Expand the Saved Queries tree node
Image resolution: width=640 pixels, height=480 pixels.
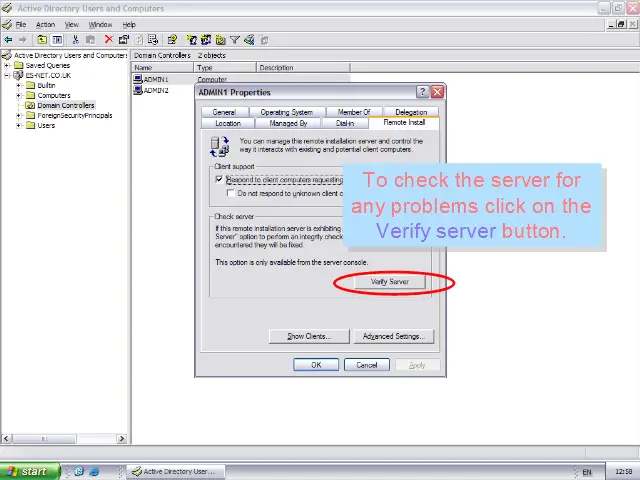tap(8, 65)
